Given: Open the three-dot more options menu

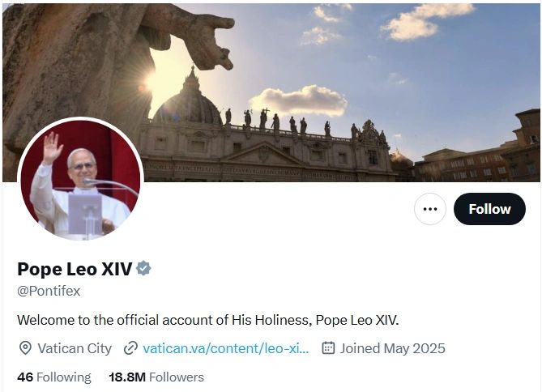Looking at the screenshot, I should 430,209.
